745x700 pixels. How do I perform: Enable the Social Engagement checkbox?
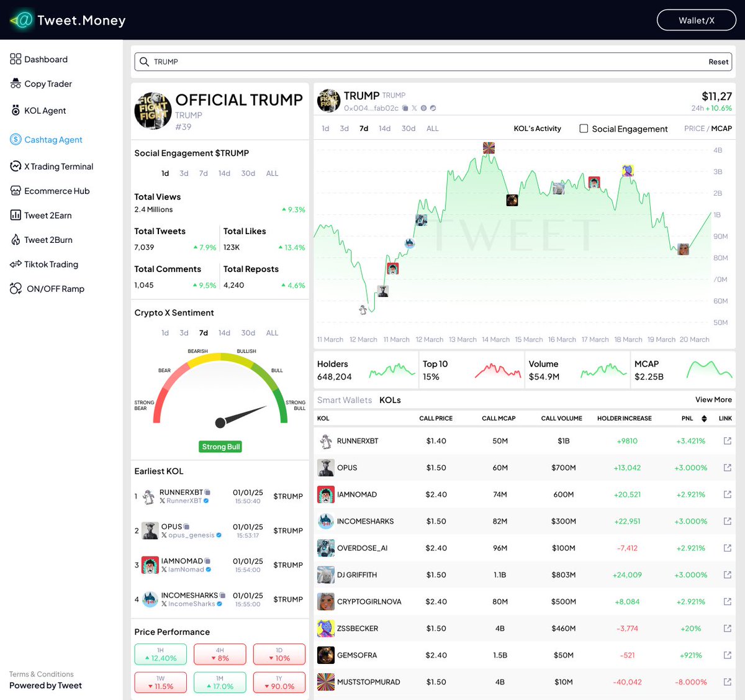(584, 129)
